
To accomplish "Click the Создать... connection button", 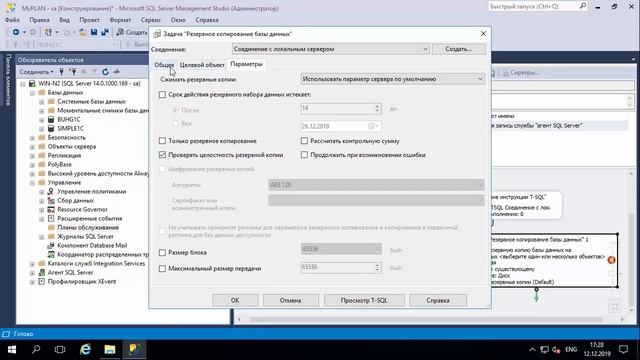I will coord(459,49).
